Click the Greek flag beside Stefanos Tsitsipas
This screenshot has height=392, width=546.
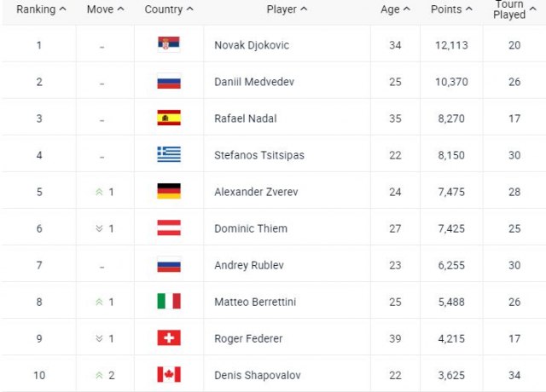pos(168,155)
